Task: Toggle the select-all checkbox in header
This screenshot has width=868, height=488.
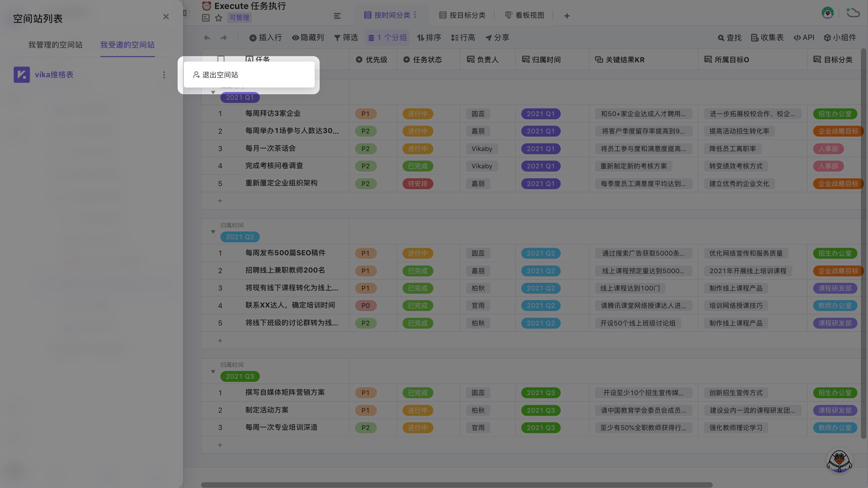Action: (221, 59)
